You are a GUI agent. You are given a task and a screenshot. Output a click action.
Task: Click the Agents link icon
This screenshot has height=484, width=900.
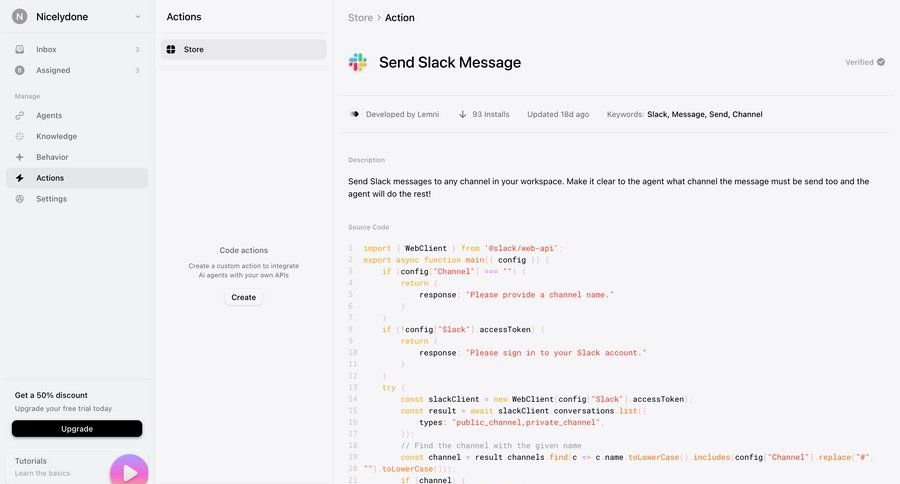pos(20,115)
